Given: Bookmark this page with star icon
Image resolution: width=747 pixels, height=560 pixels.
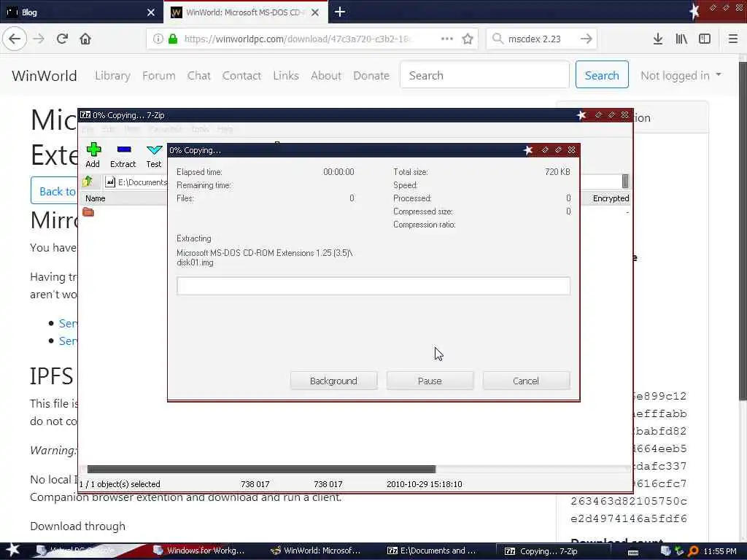Looking at the screenshot, I should pos(468,39).
